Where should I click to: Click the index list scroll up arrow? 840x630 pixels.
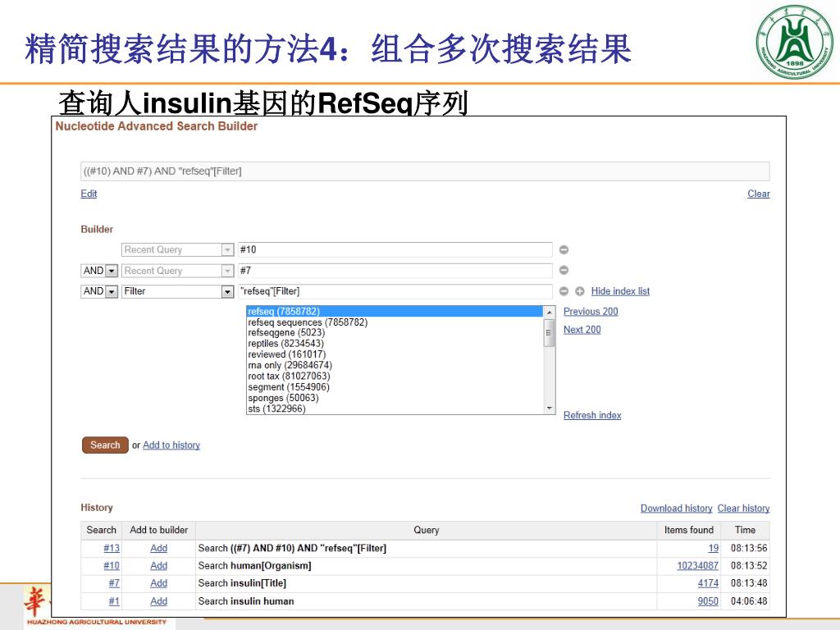tap(550, 312)
